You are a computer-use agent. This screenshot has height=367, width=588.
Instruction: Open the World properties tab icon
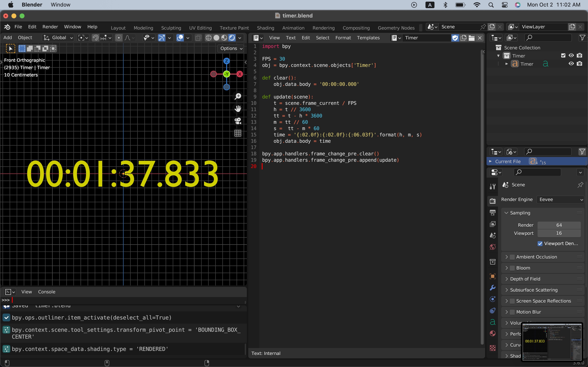(492, 247)
